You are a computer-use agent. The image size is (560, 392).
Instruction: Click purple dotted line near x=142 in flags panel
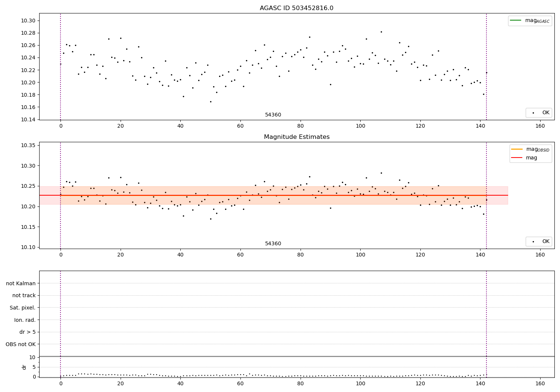pyautogui.click(x=486, y=314)
